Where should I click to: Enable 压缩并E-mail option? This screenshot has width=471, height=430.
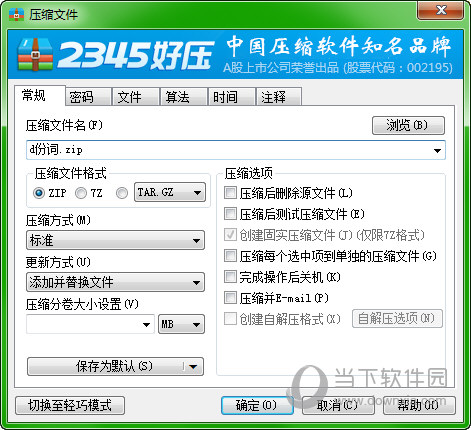[230, 298]
